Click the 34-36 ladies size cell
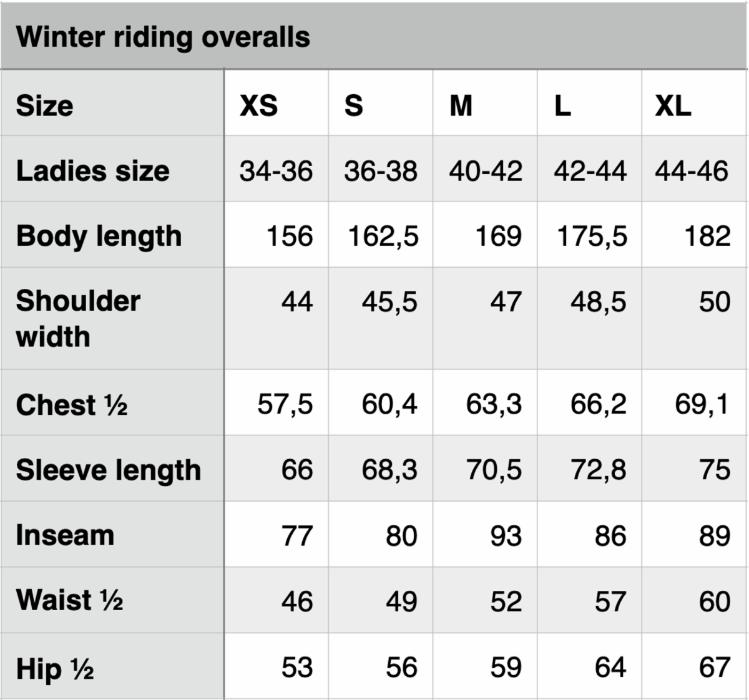The image size is (749, 700). click(276, 171)
